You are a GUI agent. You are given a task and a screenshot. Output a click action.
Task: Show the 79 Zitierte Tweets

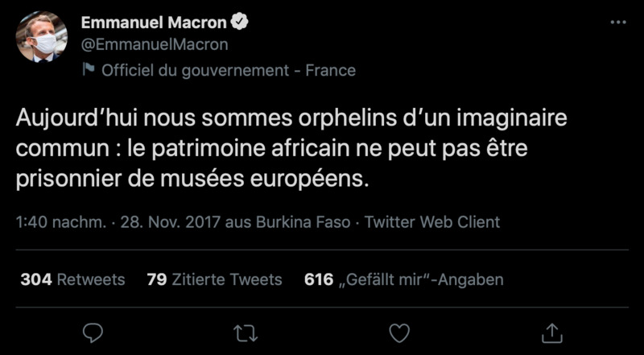click(x=215, y=279)
